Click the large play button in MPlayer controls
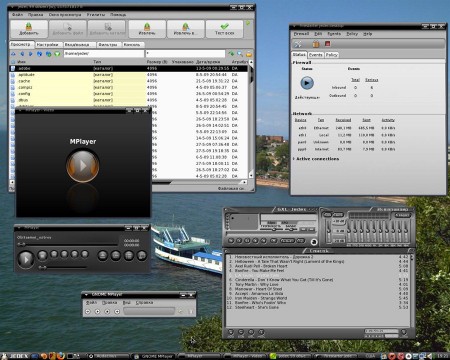This screenshot has height=360, width=450. click(x=25, y=259)
